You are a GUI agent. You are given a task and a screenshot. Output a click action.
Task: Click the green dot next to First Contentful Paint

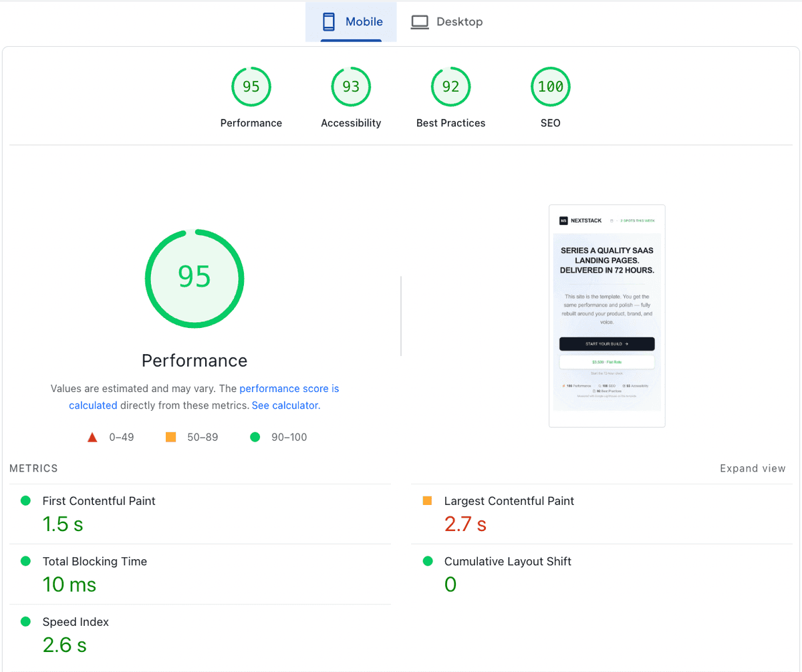[25, 500]
